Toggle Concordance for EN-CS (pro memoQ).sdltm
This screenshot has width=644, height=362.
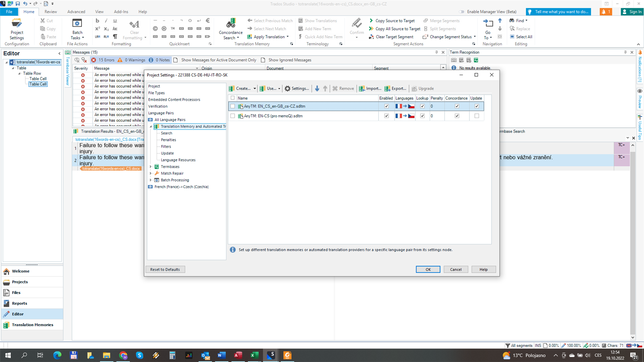[457, 116]
